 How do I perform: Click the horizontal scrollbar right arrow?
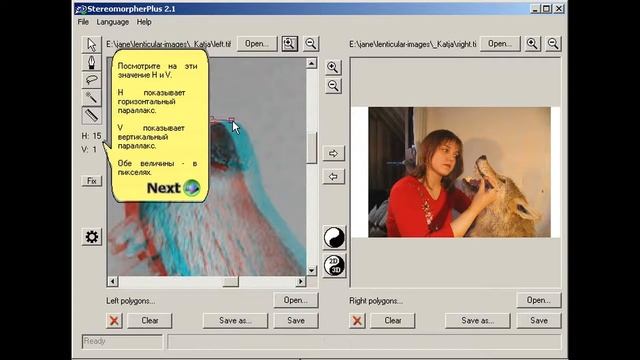tap(301, 281)
